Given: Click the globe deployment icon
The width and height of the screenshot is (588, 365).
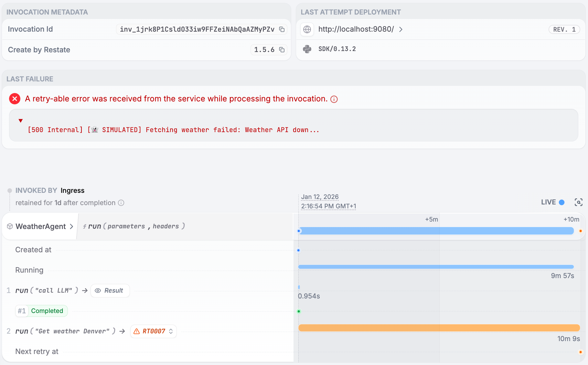Looking at the screenshot, I should (x=307, y=29).
